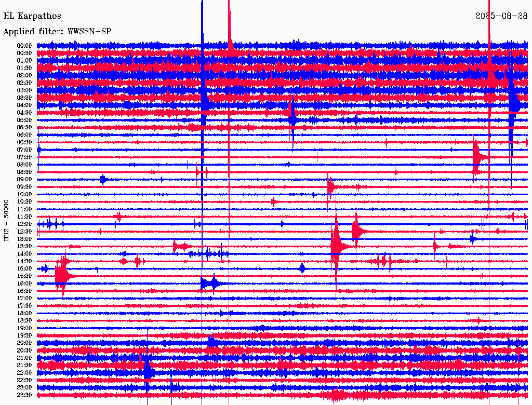Click the 14:00 time label
Image resolution: width=532 pixels, height=405 pixels.
point(24,254)
